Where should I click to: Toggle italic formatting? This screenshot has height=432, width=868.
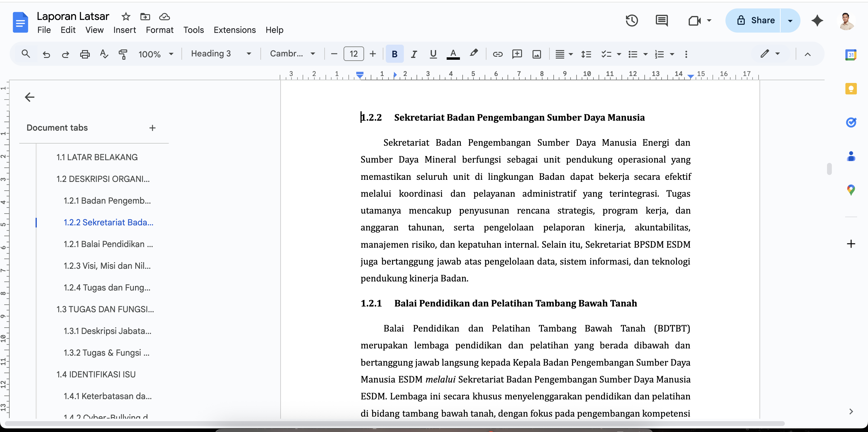coord(414,54)
